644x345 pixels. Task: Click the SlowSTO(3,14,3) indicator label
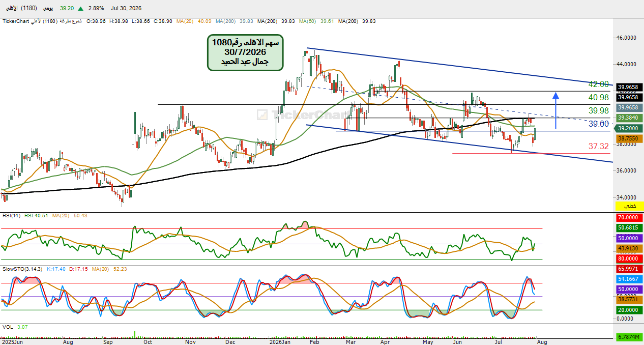(23, 269)
